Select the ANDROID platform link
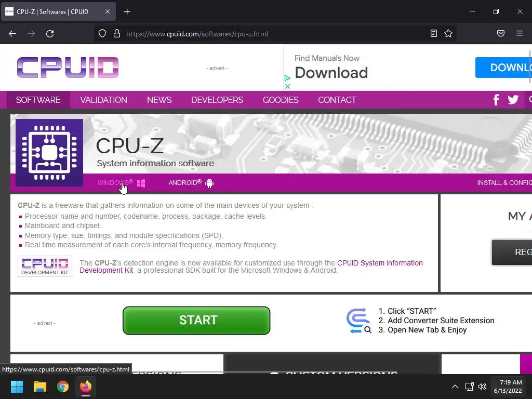The width and height of the screenshot is (532, 399). point(185,182)
